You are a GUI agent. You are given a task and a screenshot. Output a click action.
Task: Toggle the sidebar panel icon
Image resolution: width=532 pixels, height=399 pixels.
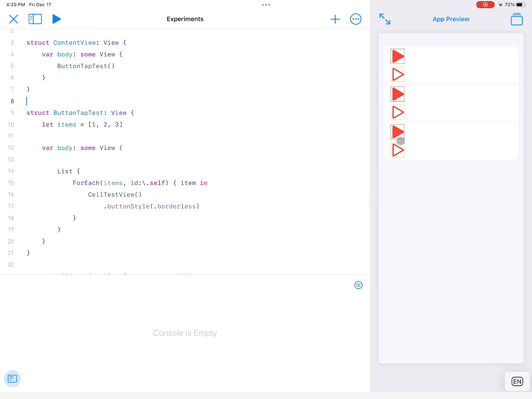point(35,19)
